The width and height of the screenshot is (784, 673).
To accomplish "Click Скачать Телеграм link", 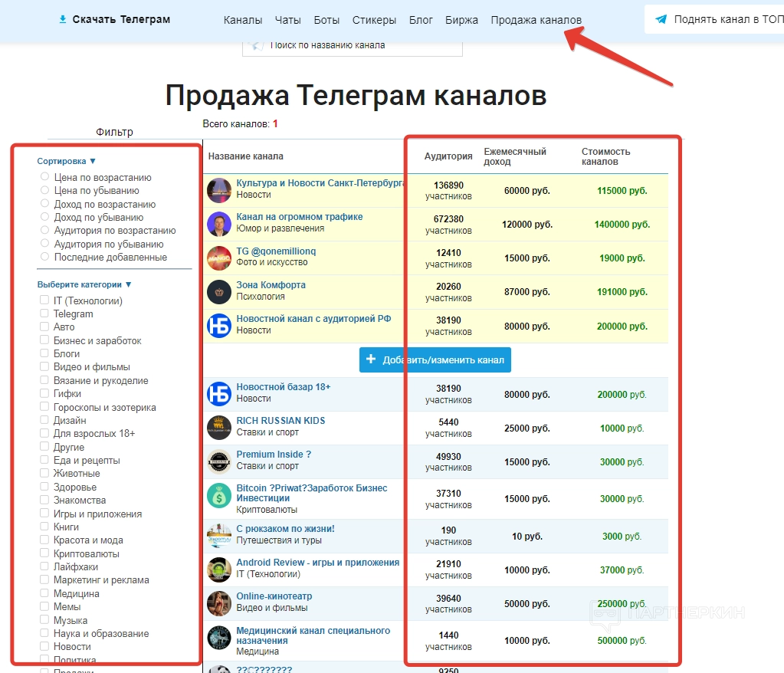I will click(x=121, y=19).
